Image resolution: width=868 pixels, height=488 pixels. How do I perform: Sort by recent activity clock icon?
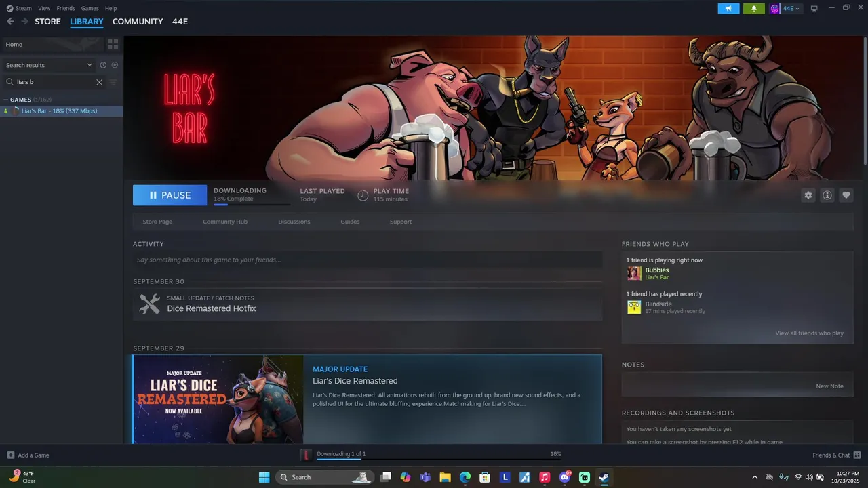103,65
